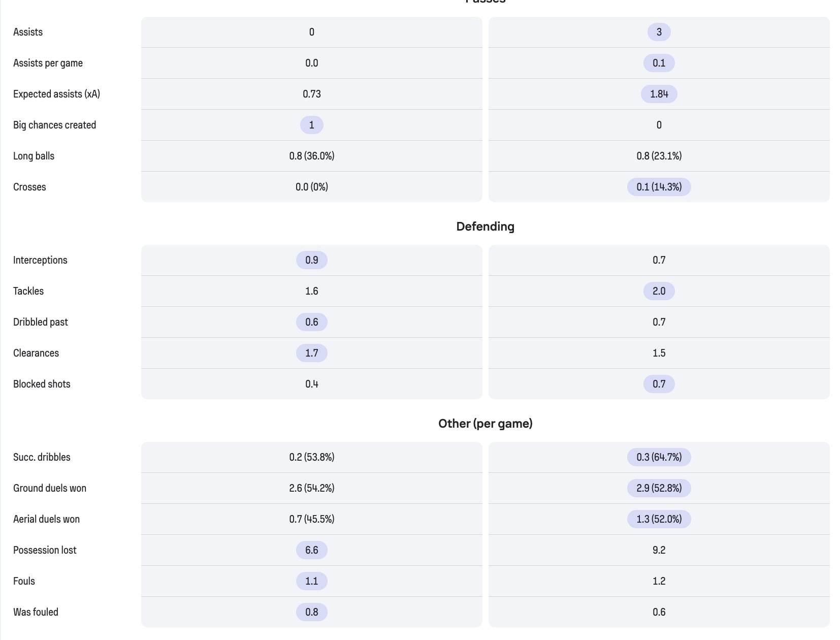Select Aerial duels won 1.3 (52.0%) value
Screen dimensions: 840x640
659,519
